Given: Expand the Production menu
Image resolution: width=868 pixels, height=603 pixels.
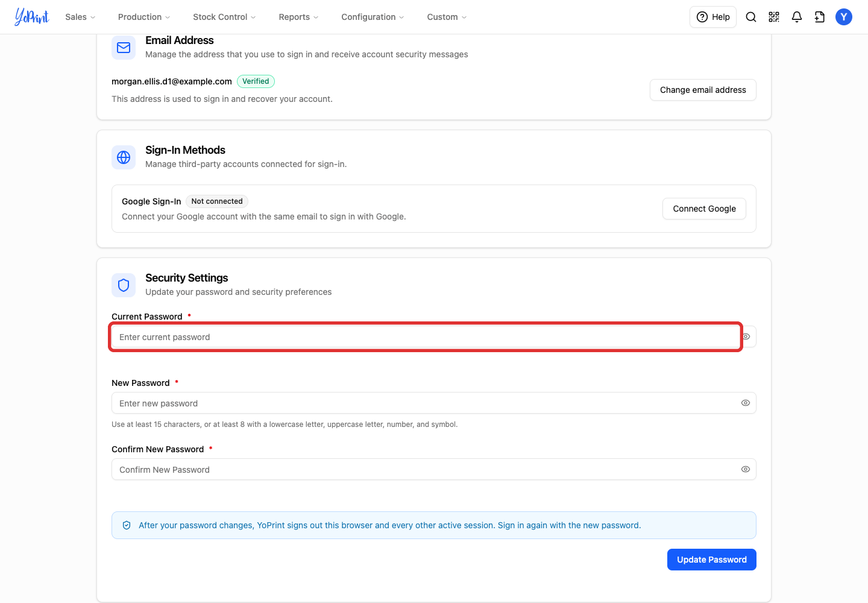Looking at the screenshot, I should pos(144,17).
